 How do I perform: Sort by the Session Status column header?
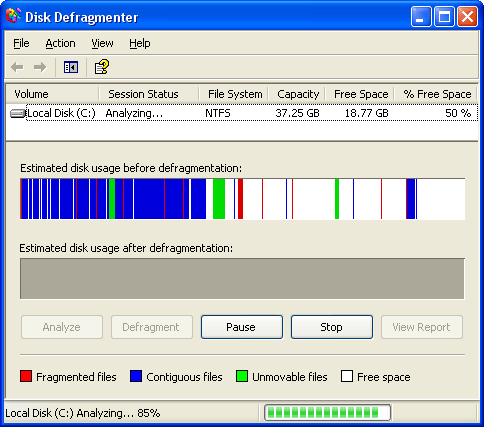pos(149,94)
